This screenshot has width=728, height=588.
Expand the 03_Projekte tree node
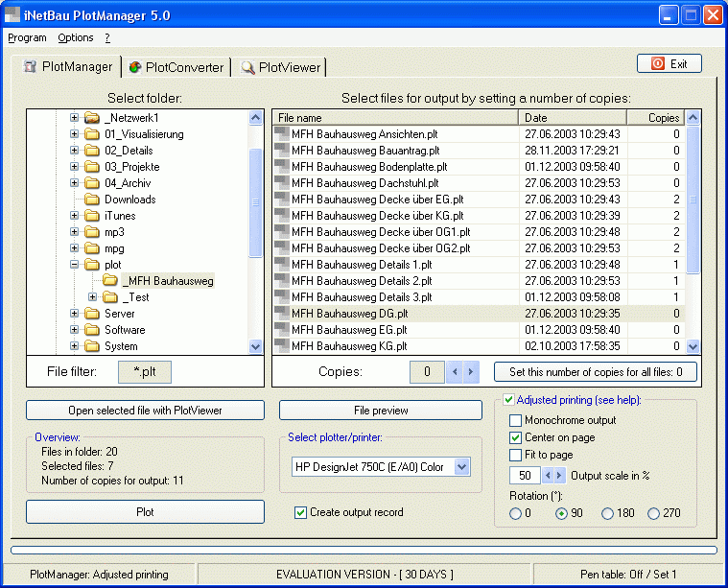point(74,166)
